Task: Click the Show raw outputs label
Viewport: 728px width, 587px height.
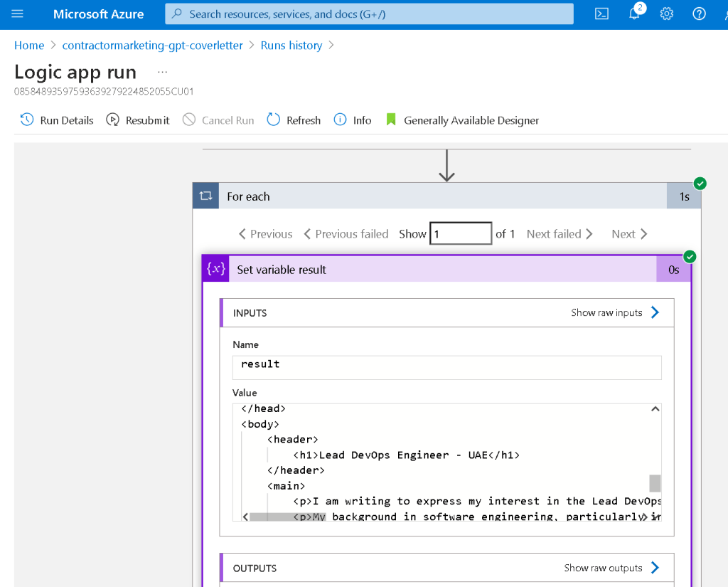Action: pyautogui.click(x=603, y=568)
